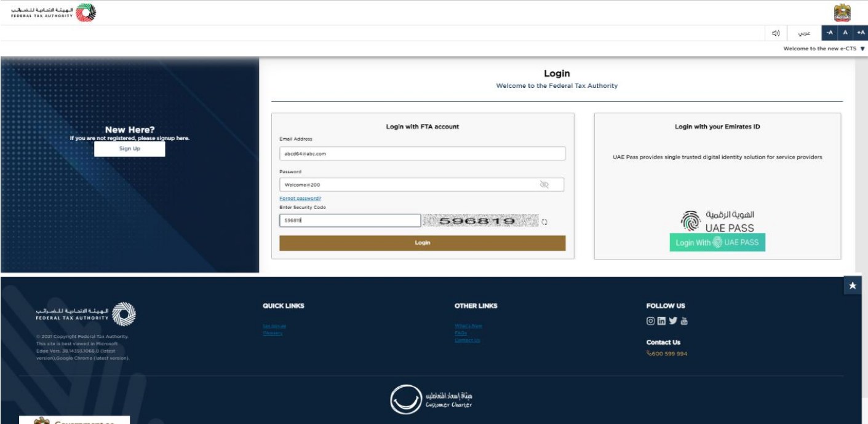Increase font size with +A button
Screen dimensions: 868x424
[x=861, y=33]
